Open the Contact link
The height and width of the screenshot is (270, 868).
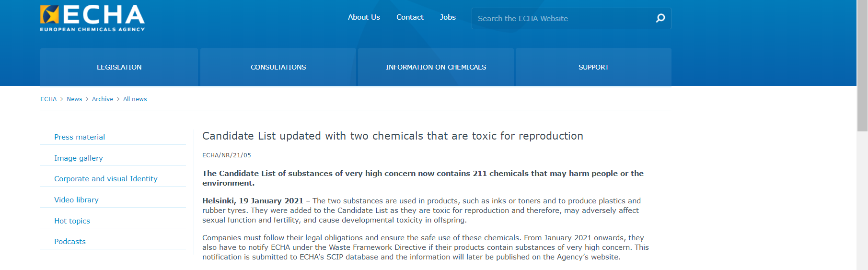410,17
